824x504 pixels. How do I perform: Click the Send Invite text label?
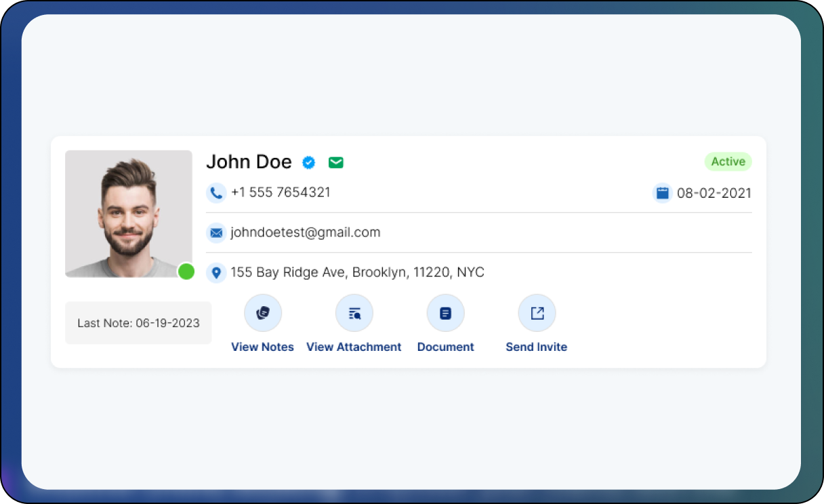536,347
